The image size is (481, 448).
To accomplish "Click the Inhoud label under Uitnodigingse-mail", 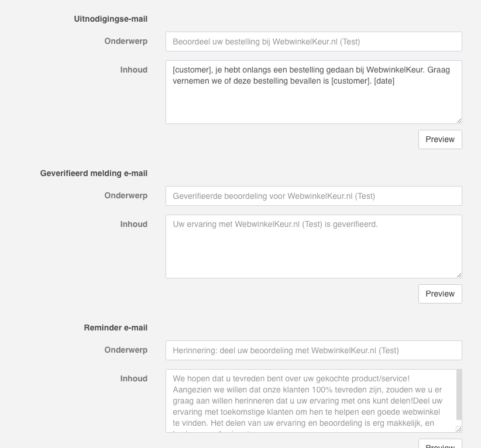I will (133, 70).
